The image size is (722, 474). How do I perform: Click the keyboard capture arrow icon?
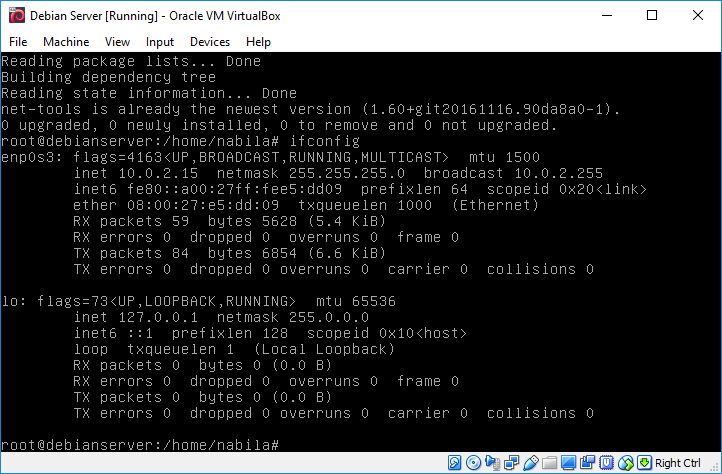point(644,462)
